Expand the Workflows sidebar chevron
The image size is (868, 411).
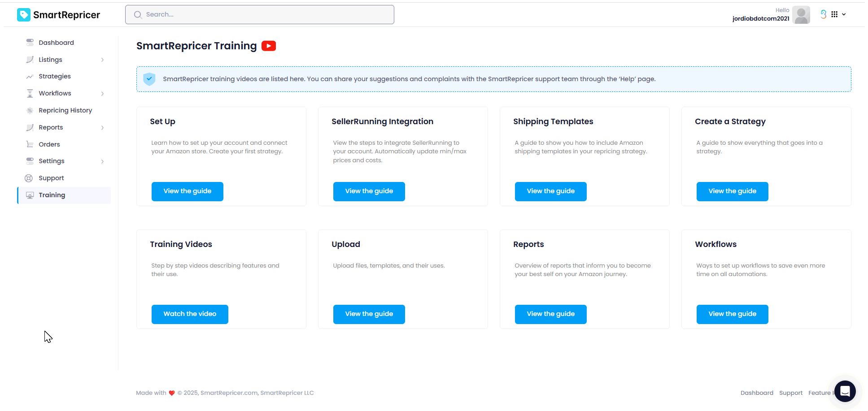click(x=103, y=94)
